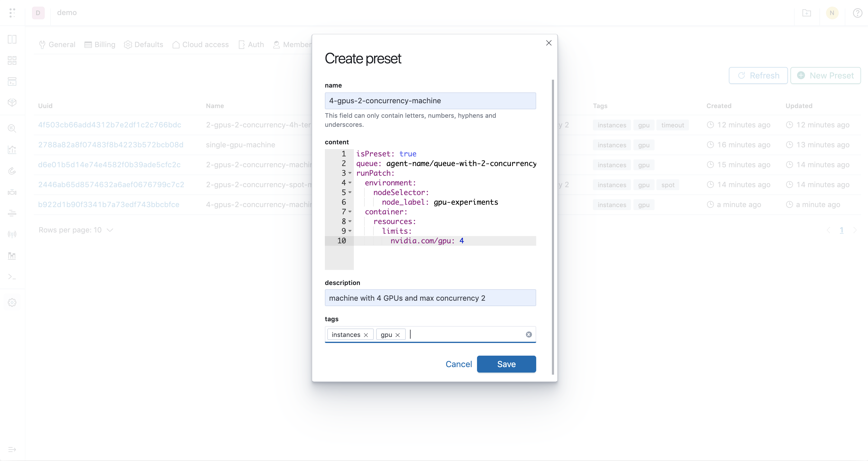Switch to the Auth tab

click(x=251, y=44)
